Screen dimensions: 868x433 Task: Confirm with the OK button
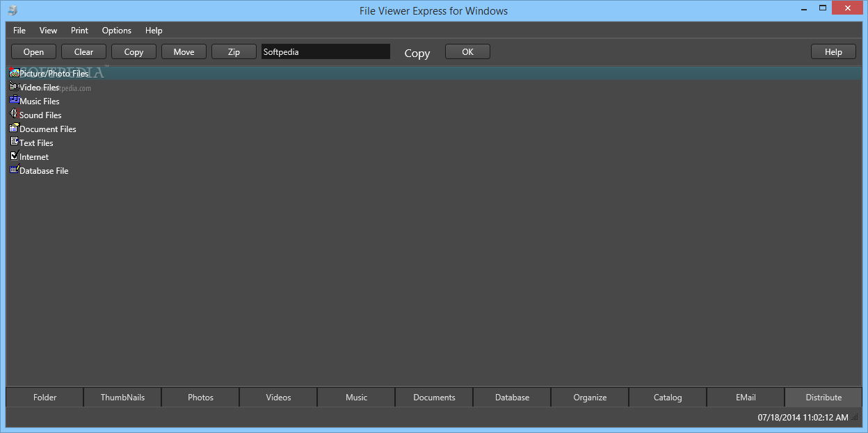[467, 51]
